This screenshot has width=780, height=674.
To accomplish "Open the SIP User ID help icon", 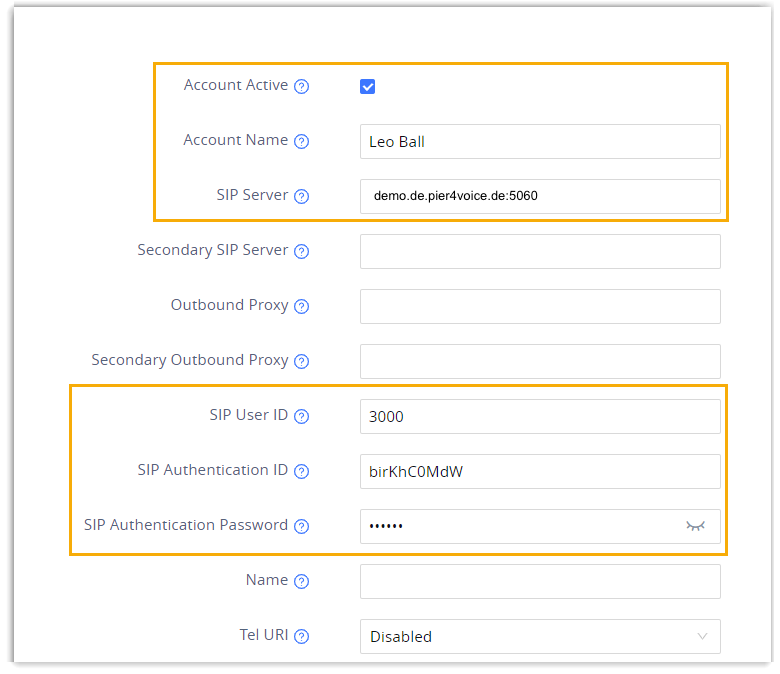I will (302, 417).
